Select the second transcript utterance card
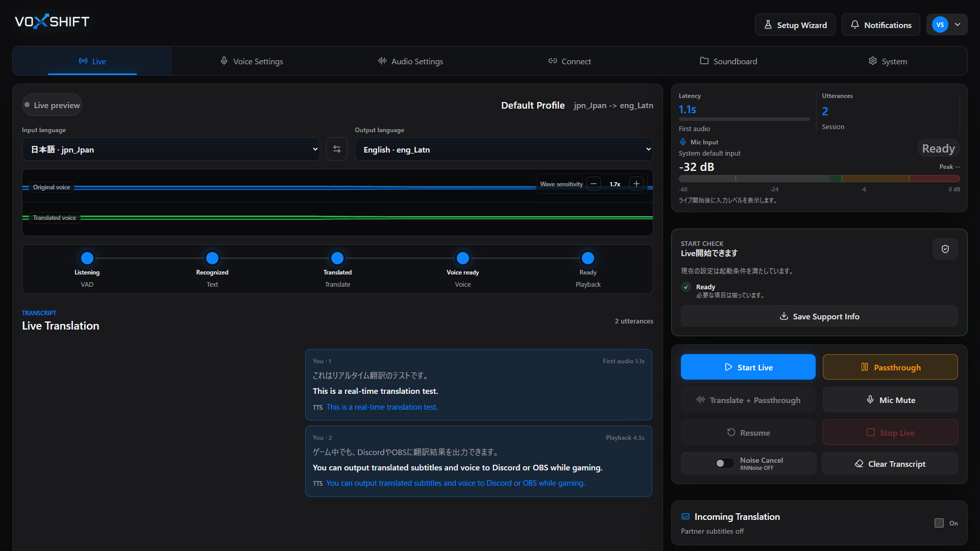Viewport: 980px width, 551px height. click(479, 461)
